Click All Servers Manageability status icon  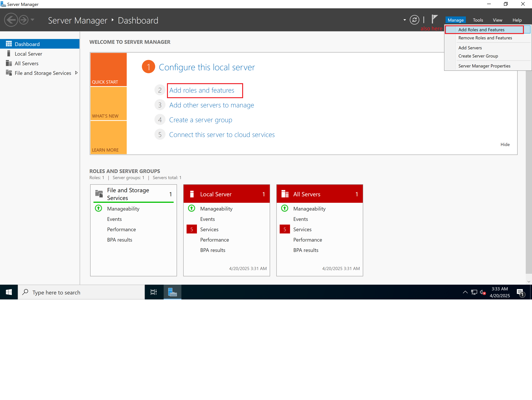pos(284,208)
